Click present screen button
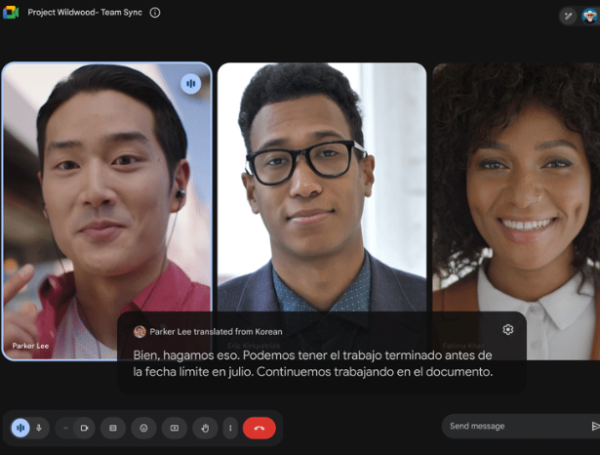This screenshot has width=600, height=455. 174,428
